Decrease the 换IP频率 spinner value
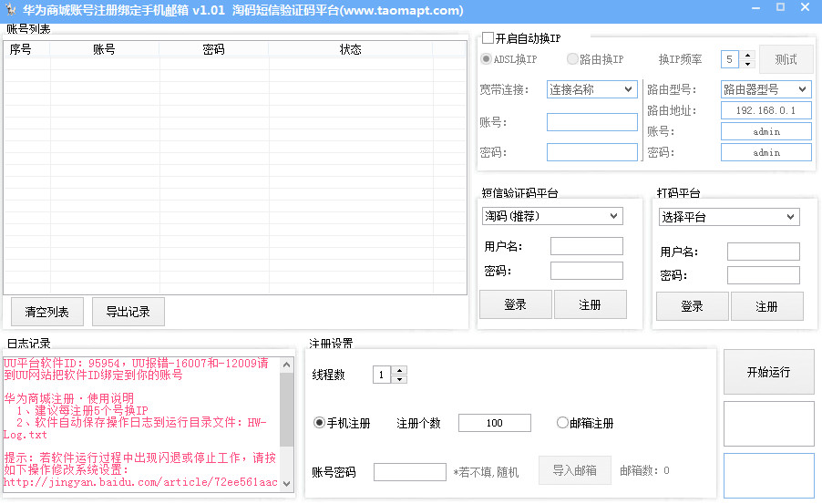This screenshot has height=504, width=822. tap(747, 64)
